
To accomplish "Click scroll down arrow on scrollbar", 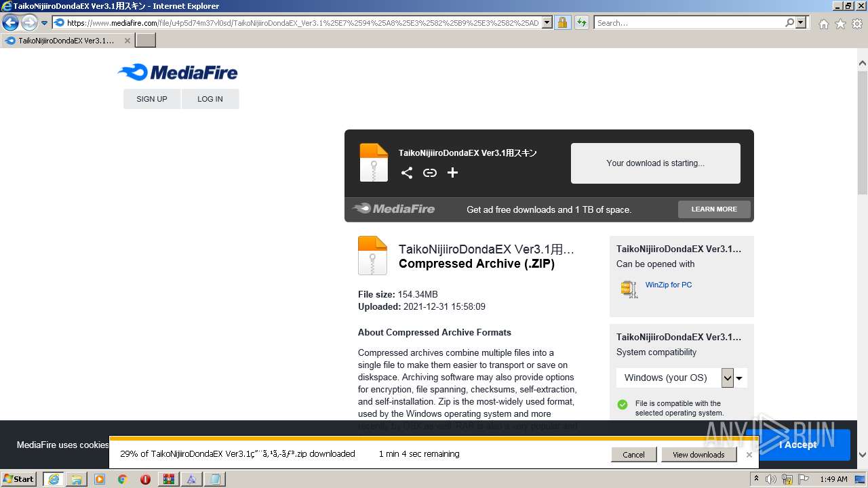I will [x=863, y=455].
